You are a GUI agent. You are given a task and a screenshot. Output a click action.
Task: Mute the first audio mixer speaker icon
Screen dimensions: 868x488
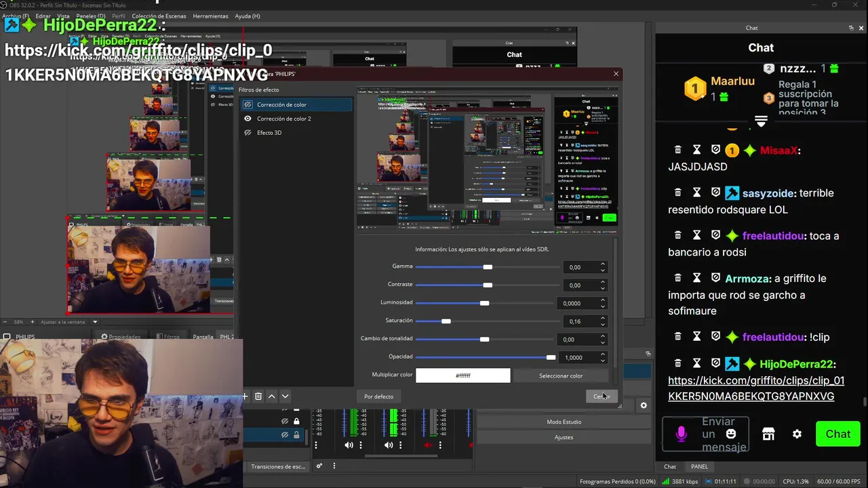(x=349, y=445)
